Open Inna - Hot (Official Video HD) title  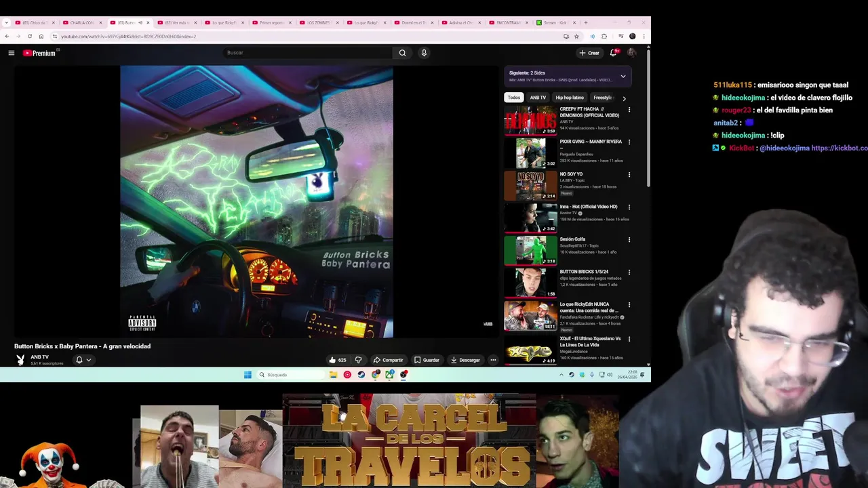tap(589, 207)
